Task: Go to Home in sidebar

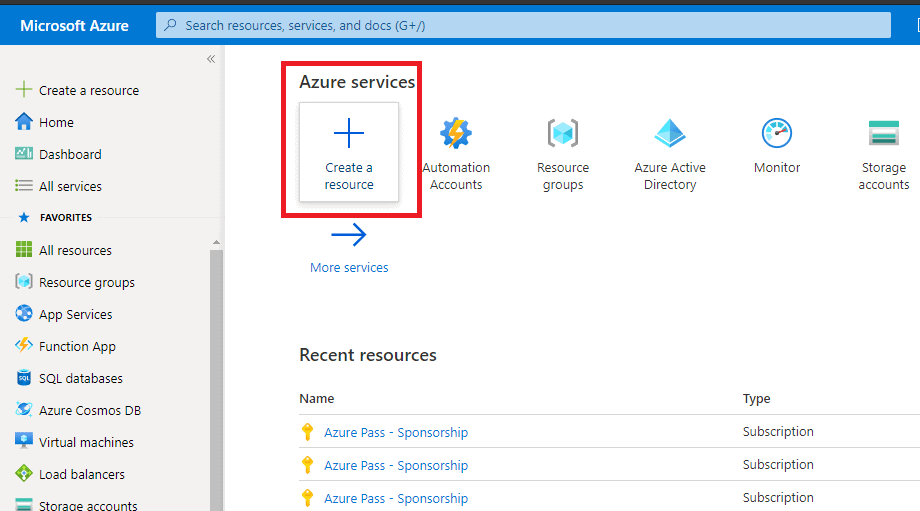Action: click(56, 122)
